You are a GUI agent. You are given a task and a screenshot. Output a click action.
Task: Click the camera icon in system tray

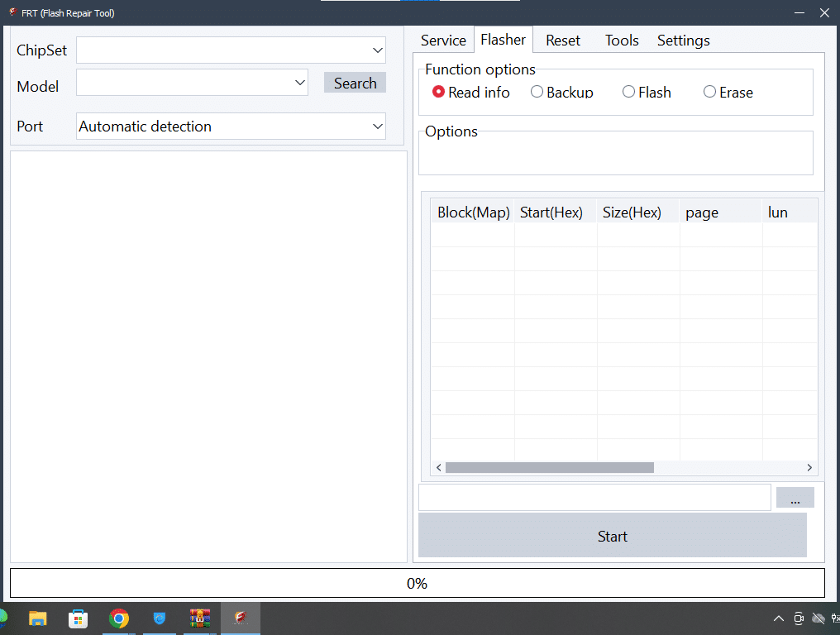799,618
